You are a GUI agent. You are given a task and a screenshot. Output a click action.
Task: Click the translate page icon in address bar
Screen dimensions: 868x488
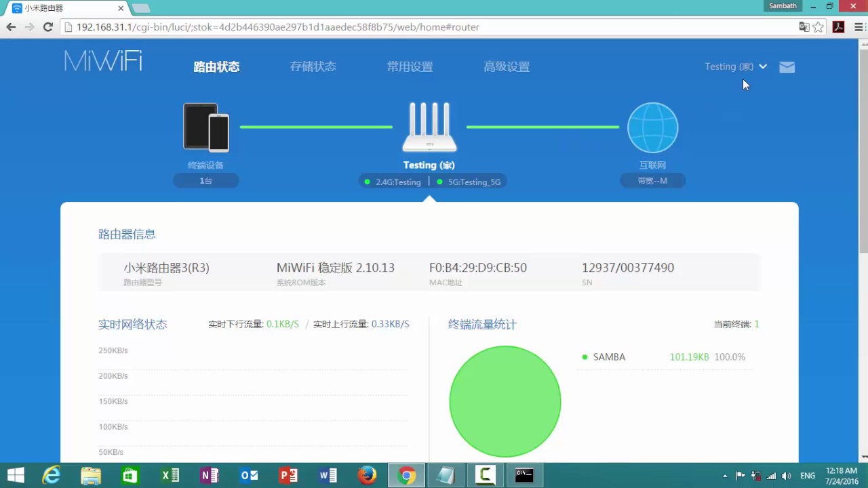(804, 27)
